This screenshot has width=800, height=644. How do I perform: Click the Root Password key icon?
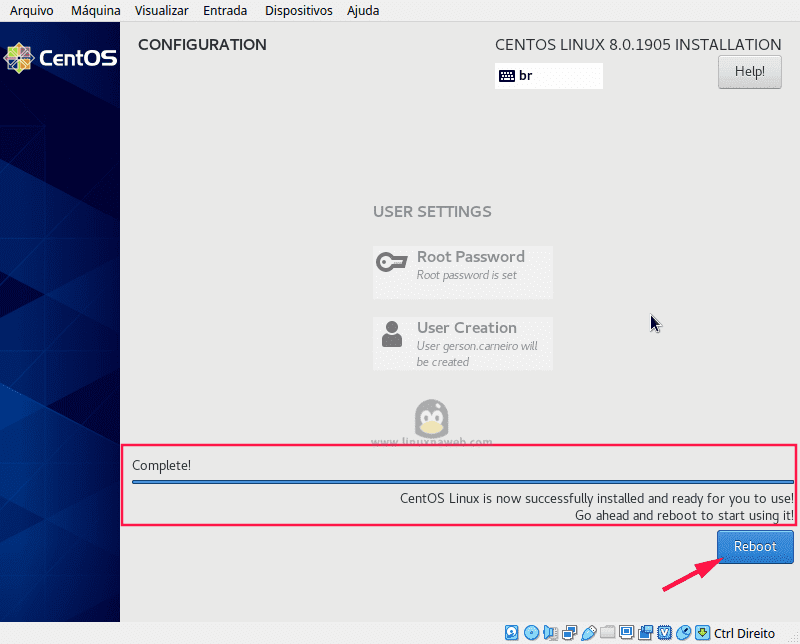point(391,262)
